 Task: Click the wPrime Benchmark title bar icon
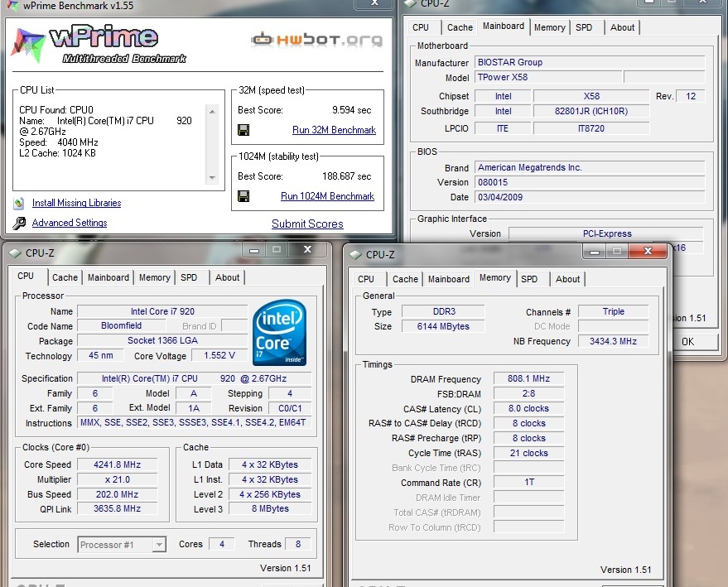[x=12, y=6]
